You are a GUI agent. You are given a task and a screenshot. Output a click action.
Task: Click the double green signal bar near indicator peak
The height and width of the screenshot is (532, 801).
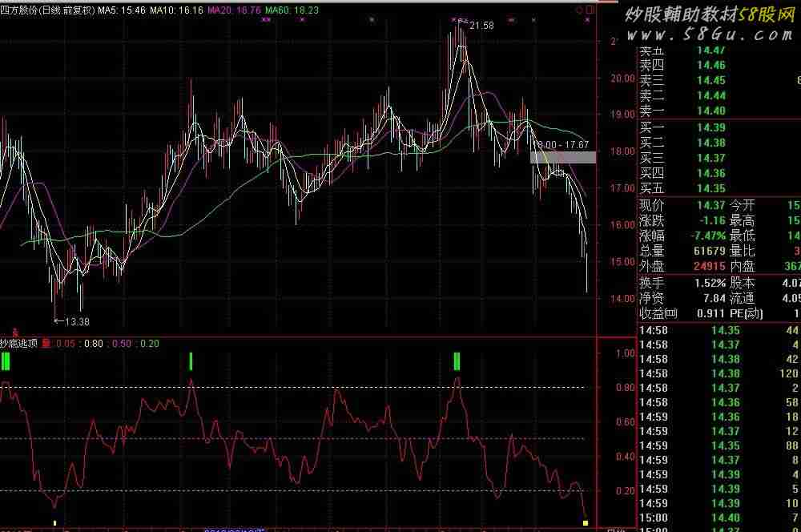[457, 361]
